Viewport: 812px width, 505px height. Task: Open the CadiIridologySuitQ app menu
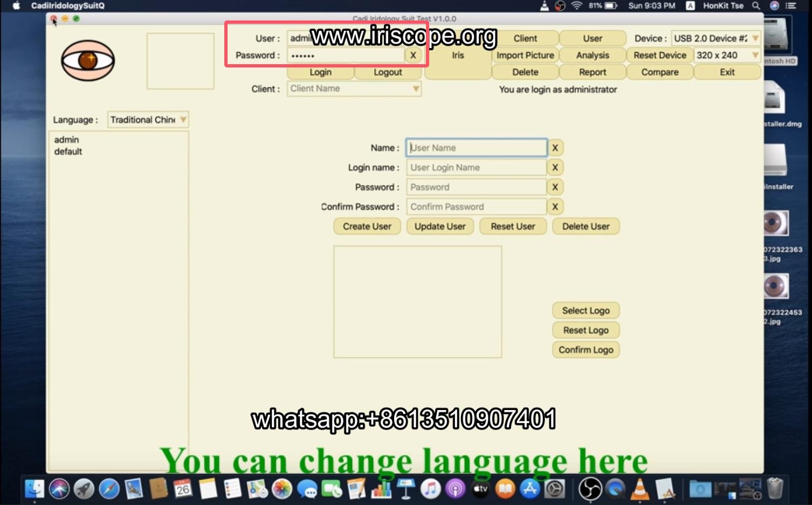[68, 5]
